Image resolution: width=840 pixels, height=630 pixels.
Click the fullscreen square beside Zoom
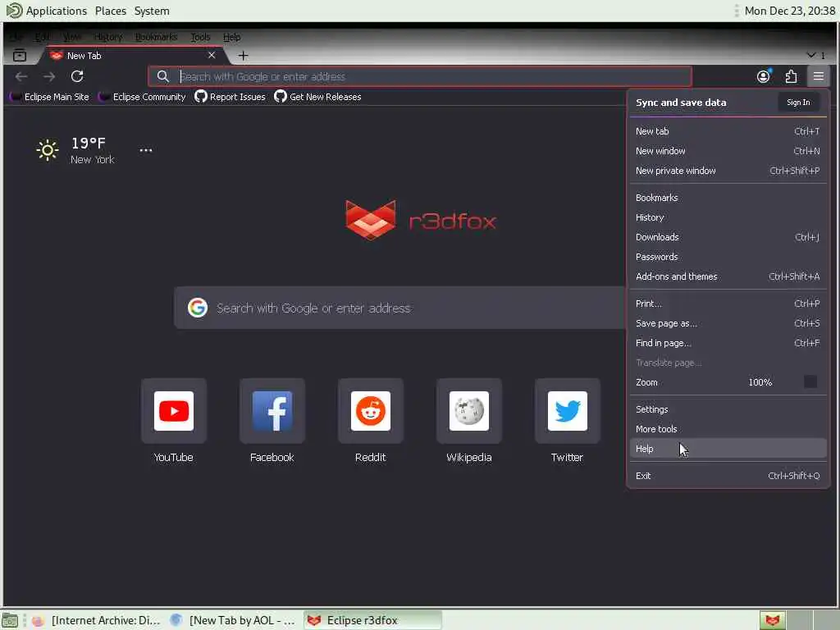810,382
